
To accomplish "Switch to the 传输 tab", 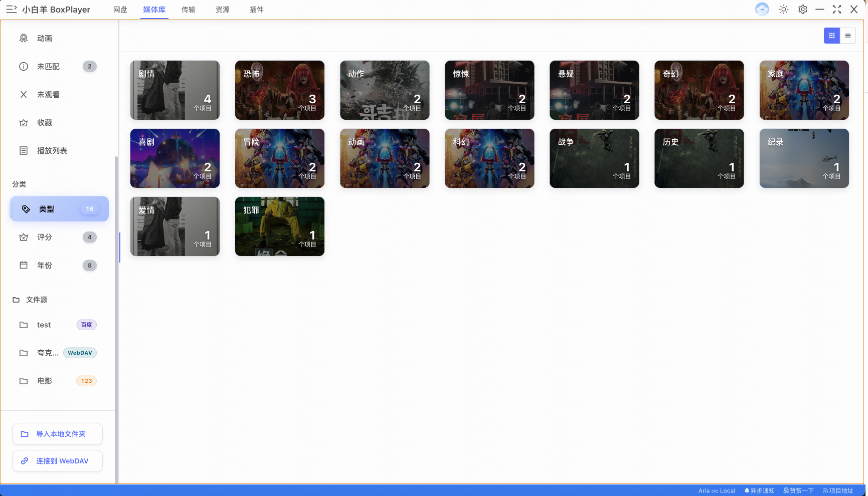I will click(189, 10).
